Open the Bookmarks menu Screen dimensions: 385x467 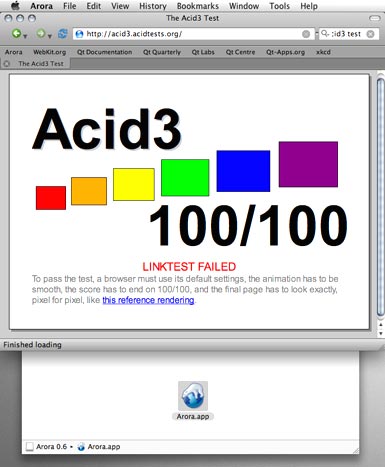[x=198, y=6]
